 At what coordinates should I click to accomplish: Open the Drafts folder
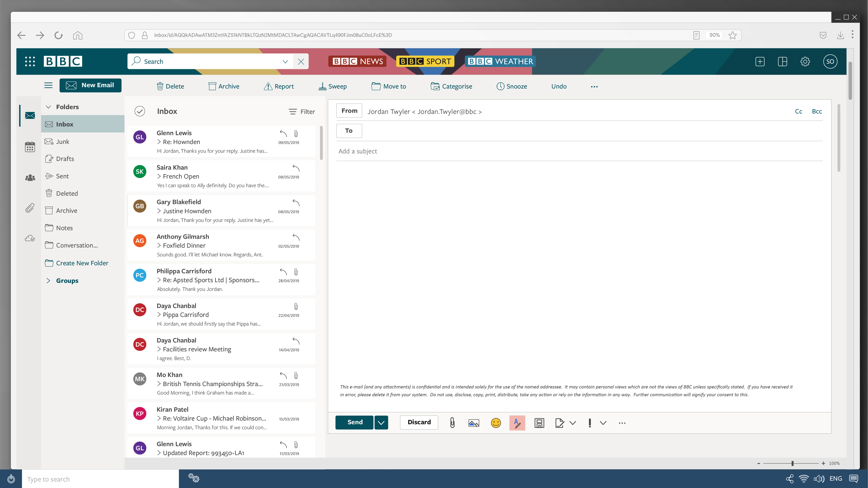tap(65, 159)
